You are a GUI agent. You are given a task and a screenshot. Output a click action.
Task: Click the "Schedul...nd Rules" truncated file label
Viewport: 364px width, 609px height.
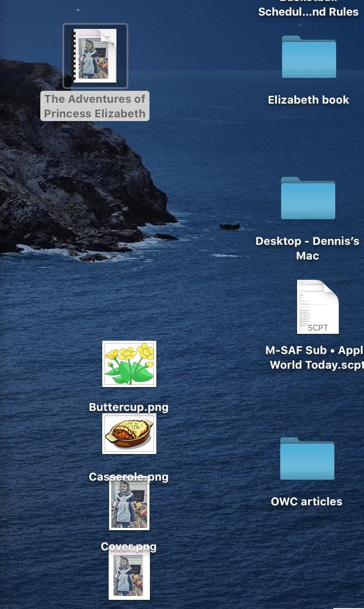tap(308, 12)
